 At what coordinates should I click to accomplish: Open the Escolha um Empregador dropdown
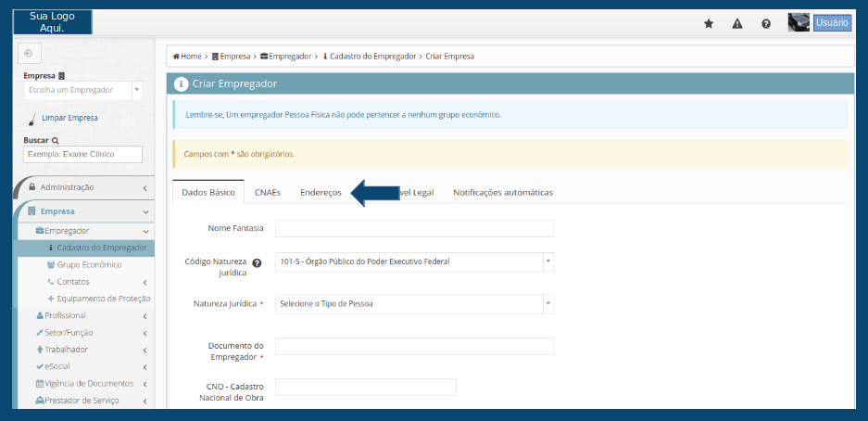(83, 90)
